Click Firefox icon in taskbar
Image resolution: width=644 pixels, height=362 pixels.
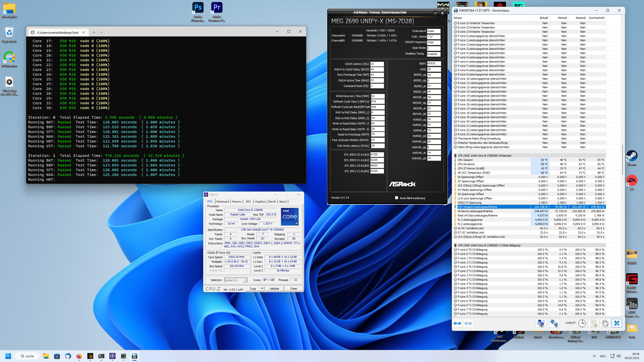tap(79, 356)
